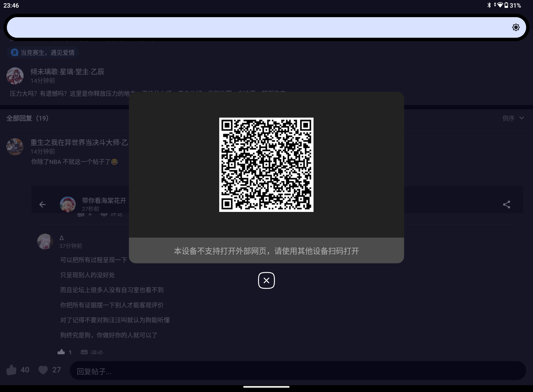533x392 pixels.
Task: Select the comment 你除了NBA 不就这一个帖子了
Action: [x=74, y=162]
